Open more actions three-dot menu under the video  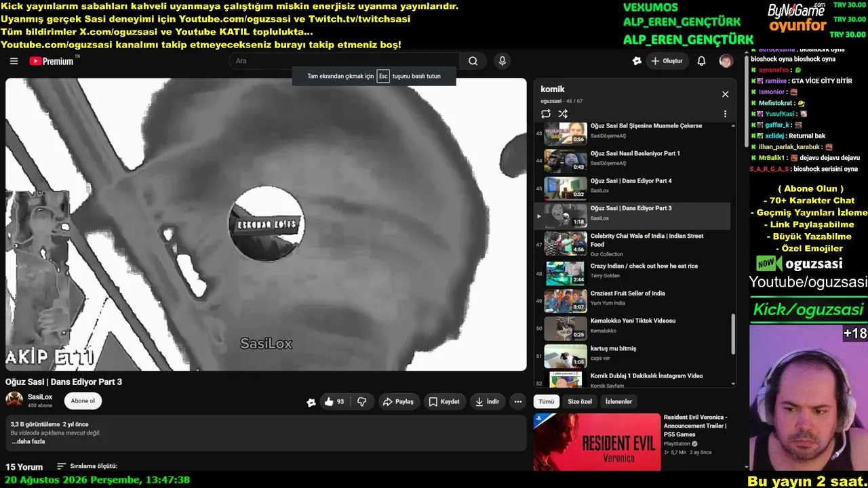point(518,401)
